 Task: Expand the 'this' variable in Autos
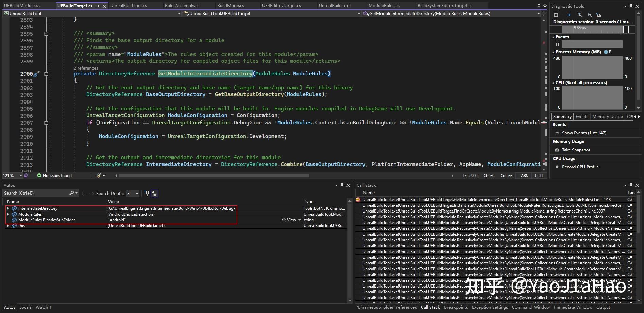pos(8,225)
